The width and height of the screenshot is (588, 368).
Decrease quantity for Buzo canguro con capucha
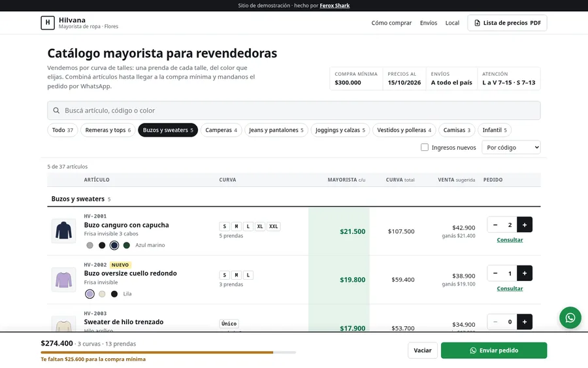pos(495,225)
